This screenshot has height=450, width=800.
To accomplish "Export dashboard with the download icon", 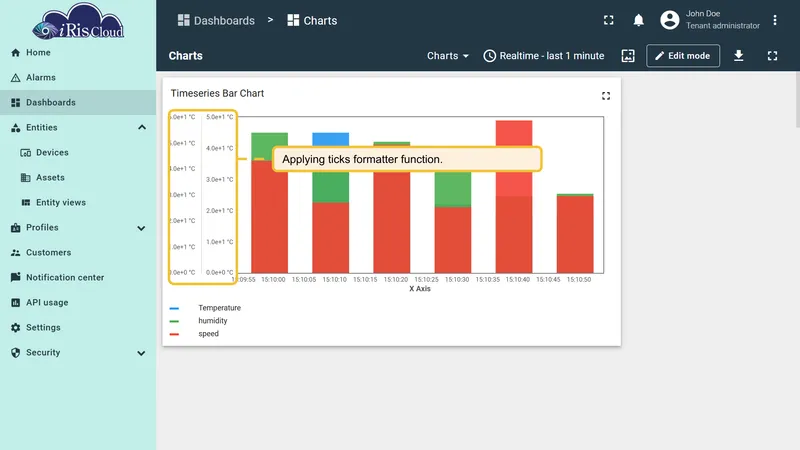I will point(738,56).
